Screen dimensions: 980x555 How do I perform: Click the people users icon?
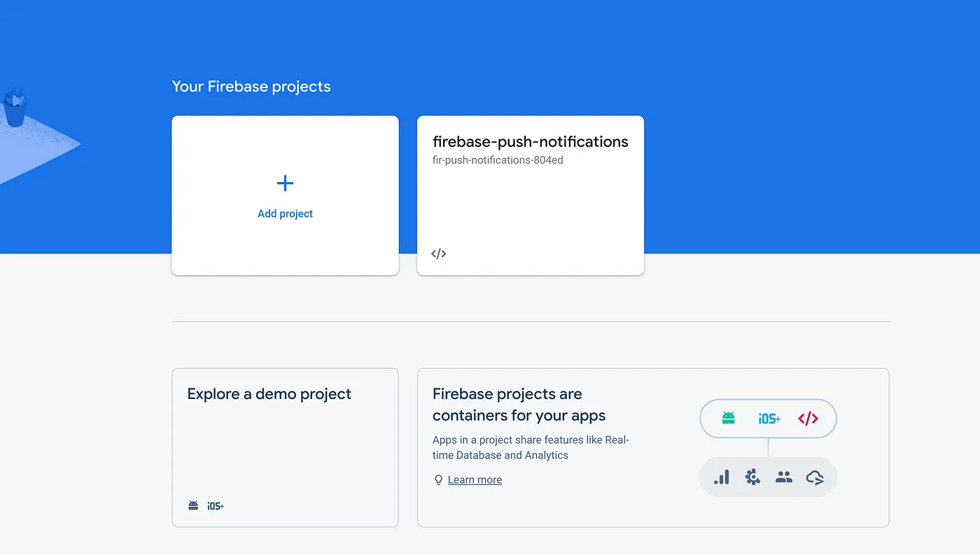point(784,477)
